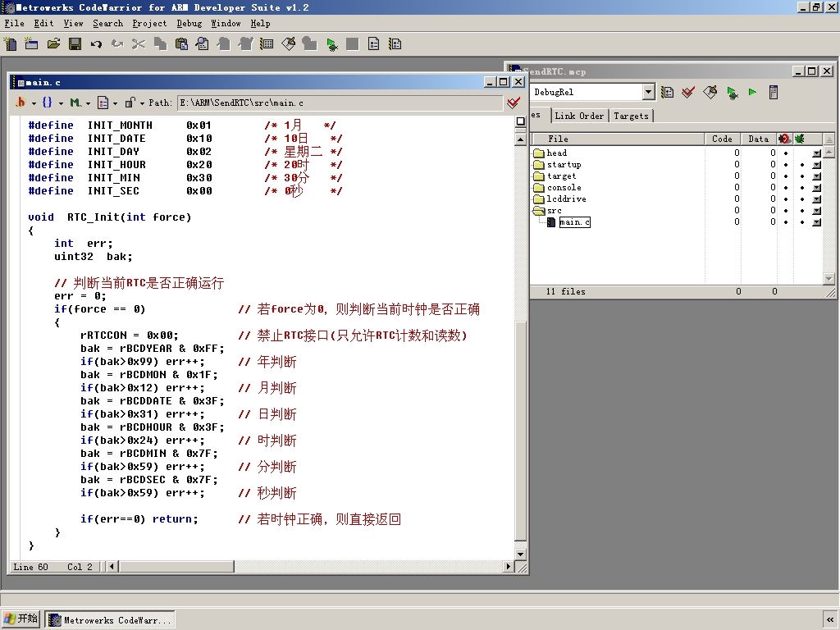Click the Debug icon in the project window
840x630 pixels.
(x=732, y=93)
